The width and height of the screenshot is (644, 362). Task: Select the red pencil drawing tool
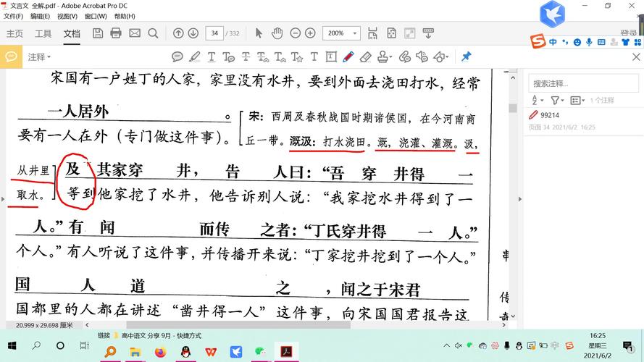pyautogui.click(x=348, y=56)
